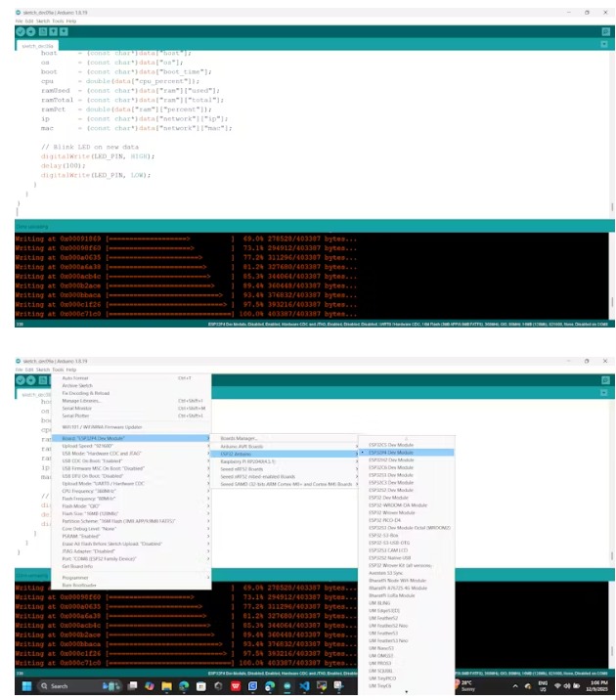Open Boards Manager... from the submenu
This screenshot has height=700, width=616.
(240, 438)
